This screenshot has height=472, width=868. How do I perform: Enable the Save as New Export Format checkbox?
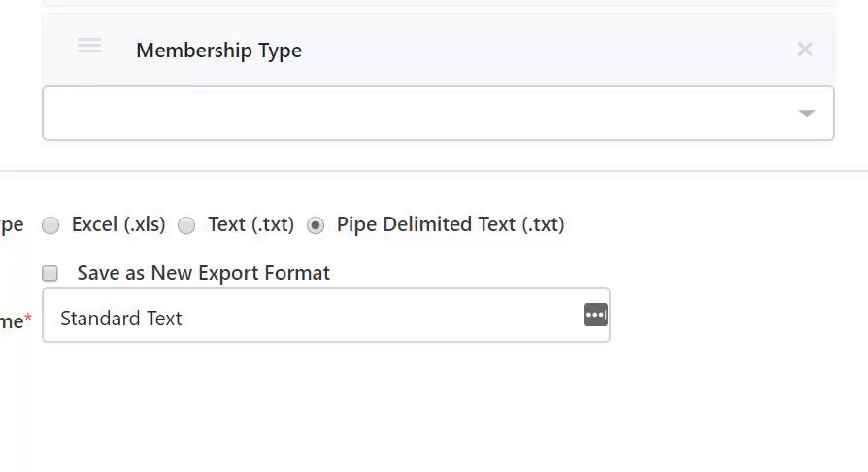(50, 273)
